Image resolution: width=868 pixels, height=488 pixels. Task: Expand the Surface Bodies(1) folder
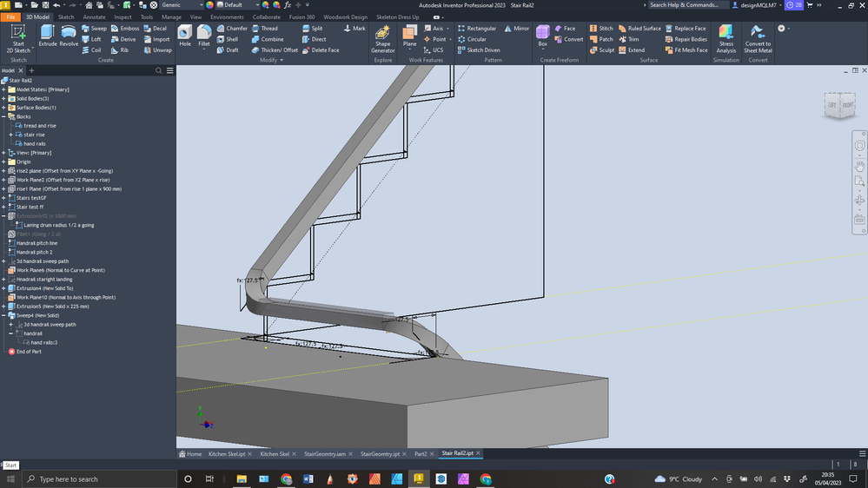pyautogui.click(x=3, y=108)
